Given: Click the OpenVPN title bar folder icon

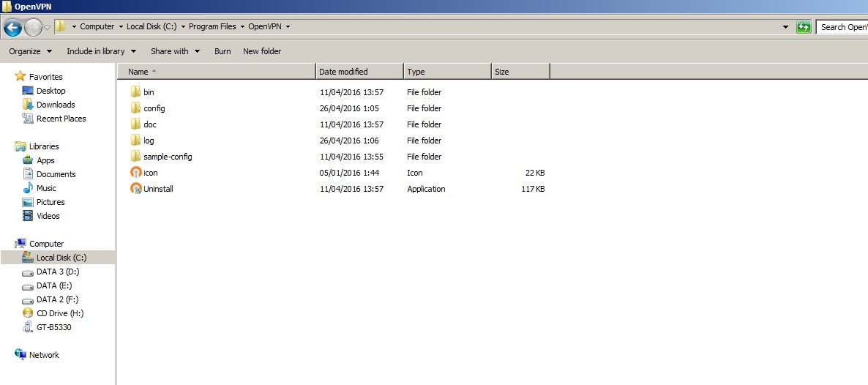Looking at the screenshot, I should [x=7, y=6].
